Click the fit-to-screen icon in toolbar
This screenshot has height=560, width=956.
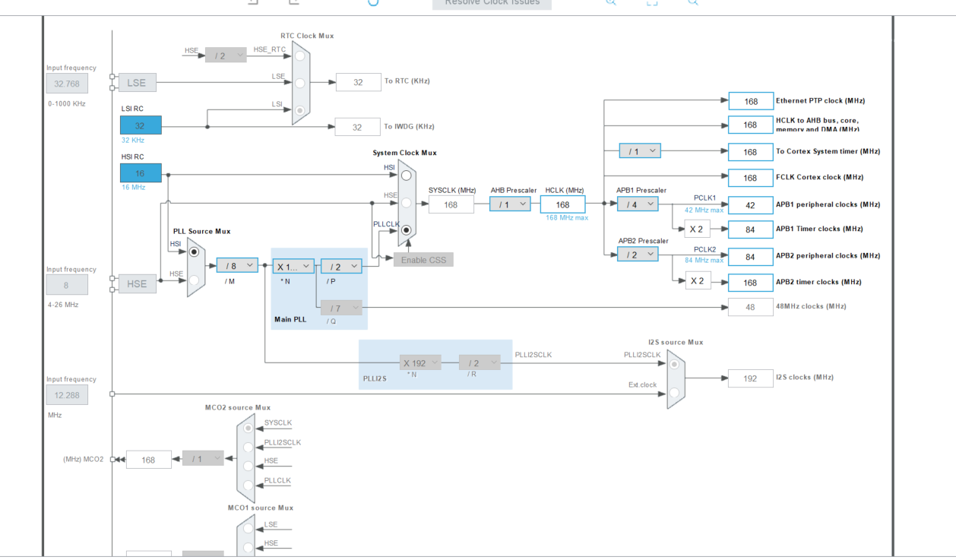652,2
